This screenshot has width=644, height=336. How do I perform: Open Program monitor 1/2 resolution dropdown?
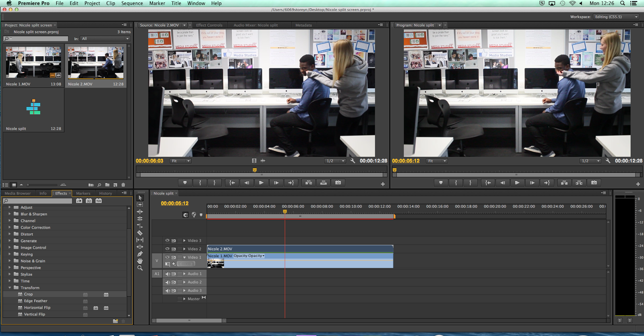click(590, 161)
